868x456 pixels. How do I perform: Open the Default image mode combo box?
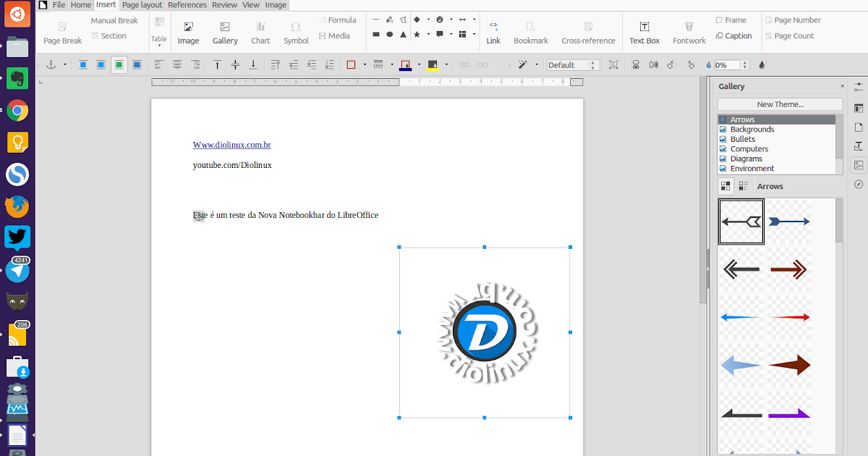pyautogui.click(x=573, y=64)
